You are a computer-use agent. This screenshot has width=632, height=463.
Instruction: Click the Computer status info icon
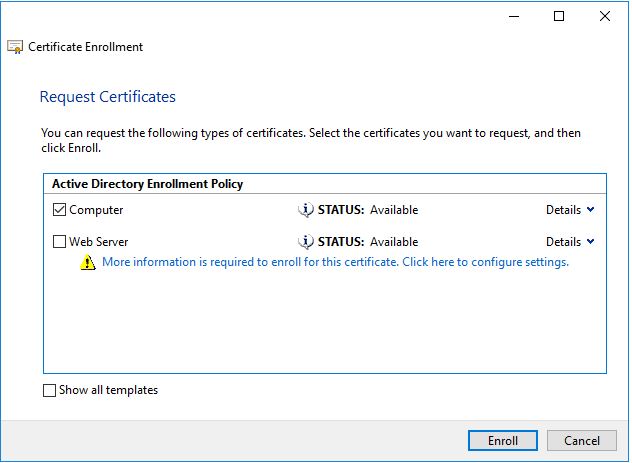306,210
